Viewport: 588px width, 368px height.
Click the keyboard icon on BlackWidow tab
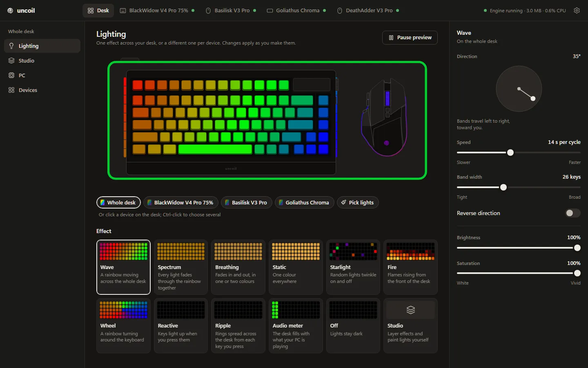[123, 11]
